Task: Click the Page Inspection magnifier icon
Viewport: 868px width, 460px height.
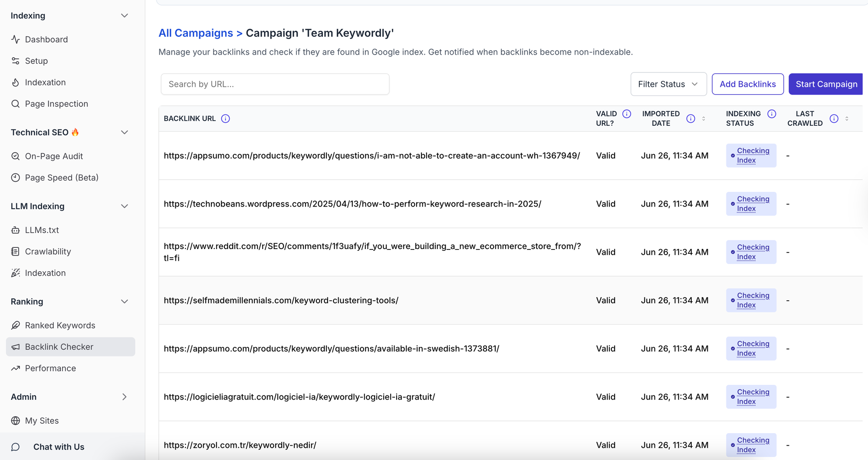Action: point(16,104)
